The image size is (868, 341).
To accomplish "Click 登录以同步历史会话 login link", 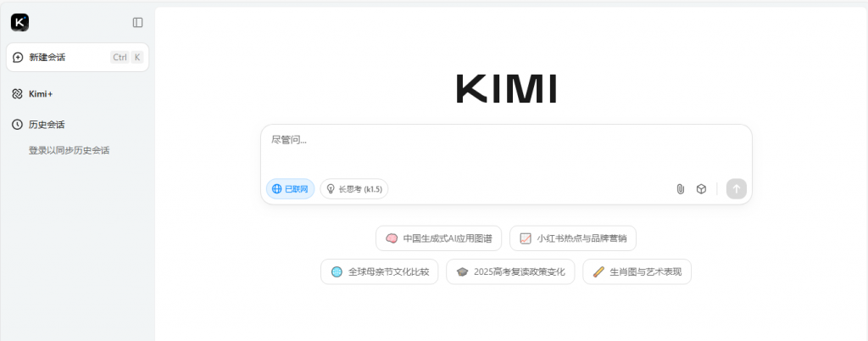I will [x=70, y=150].
